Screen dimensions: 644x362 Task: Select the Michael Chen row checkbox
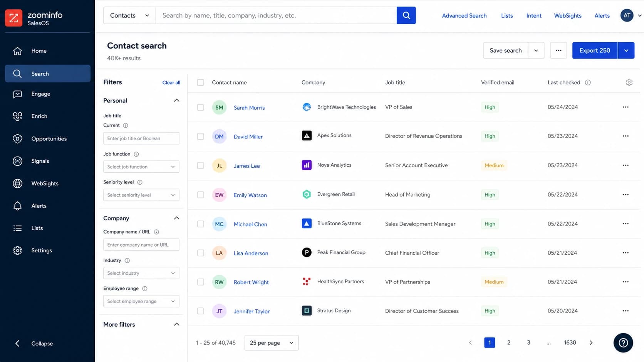(201, 224)
